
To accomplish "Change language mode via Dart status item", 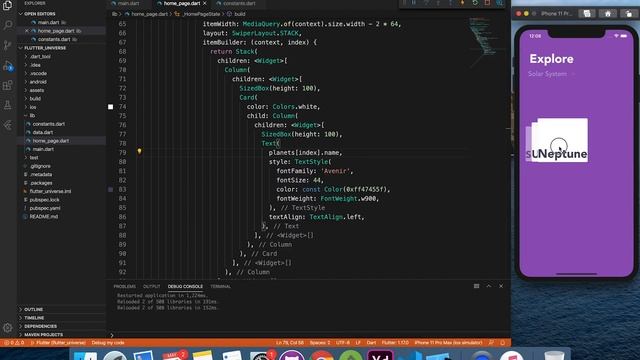I will click(x=371, y=343).
